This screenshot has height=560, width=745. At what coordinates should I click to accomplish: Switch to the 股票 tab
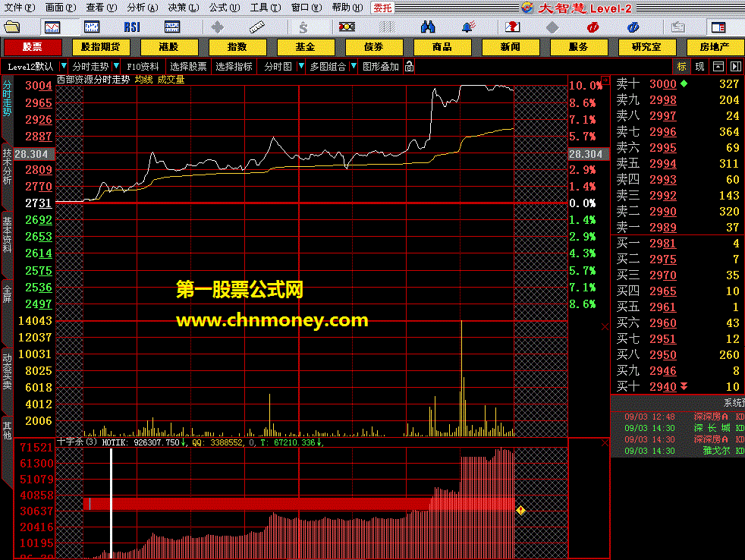point(33,47)
